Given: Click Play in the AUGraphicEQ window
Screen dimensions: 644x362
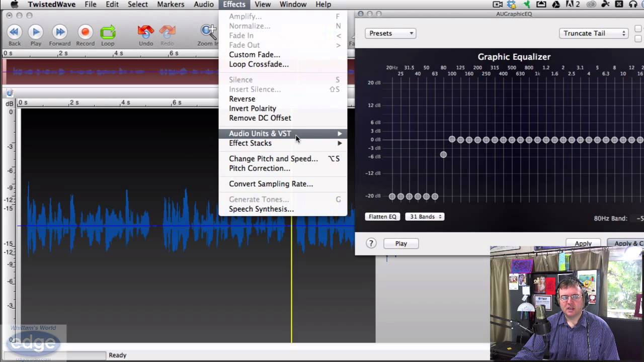Looking at the screenshot, I should (x=401, y=243).
